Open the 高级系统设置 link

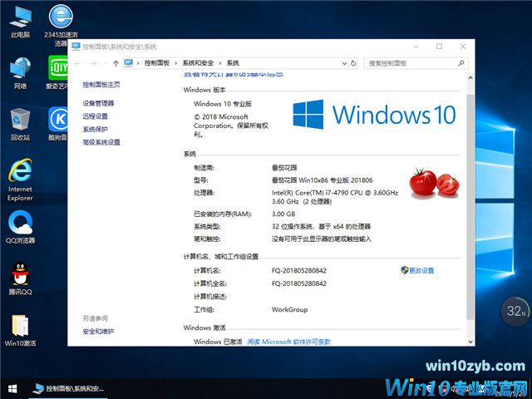coord(101,142)
